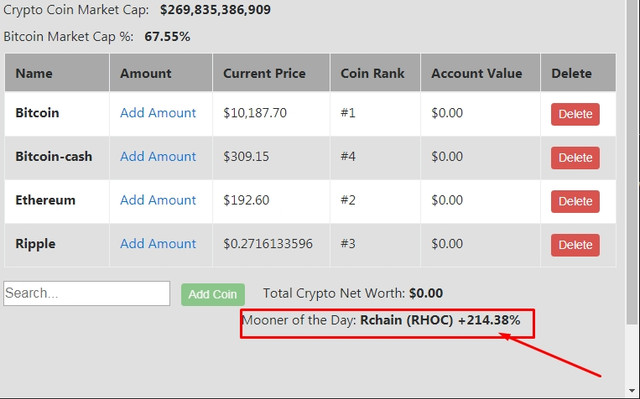
Task: Add amount for Bitcoin
Action: click(x=158, y=113)
